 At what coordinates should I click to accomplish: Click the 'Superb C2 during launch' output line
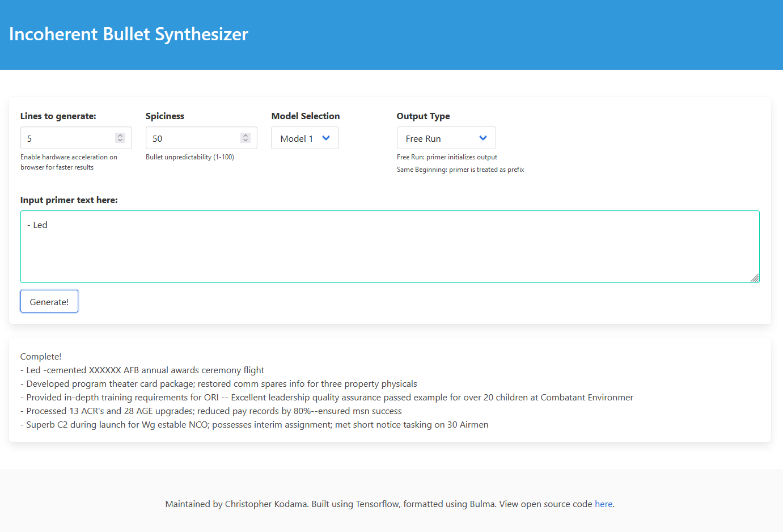(x=255, y=425)
